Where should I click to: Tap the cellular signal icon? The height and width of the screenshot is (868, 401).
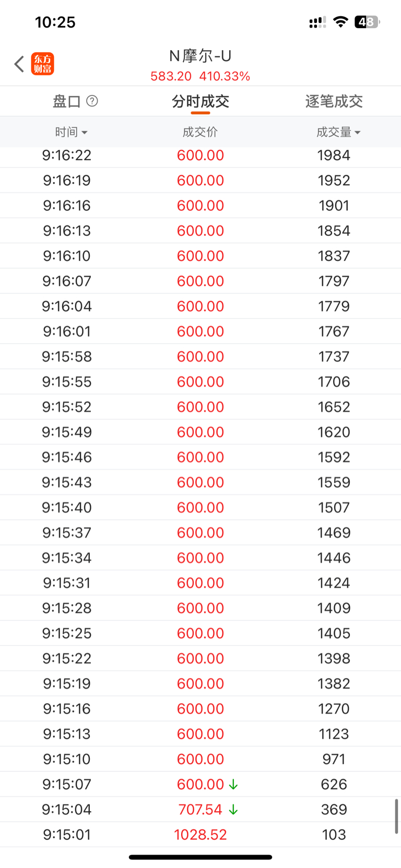click(x=317, y=22)
